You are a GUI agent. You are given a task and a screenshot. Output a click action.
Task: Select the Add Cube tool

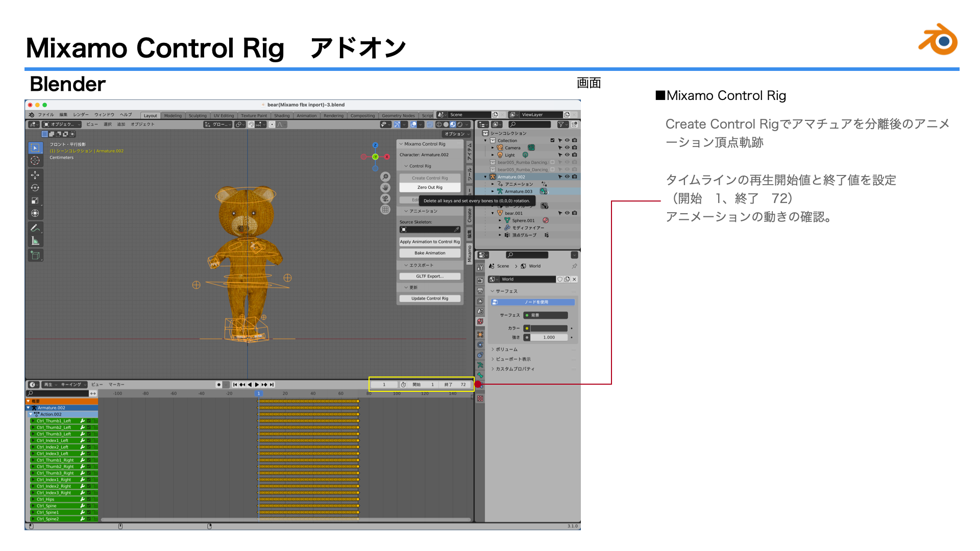click(x=35, y=255)
